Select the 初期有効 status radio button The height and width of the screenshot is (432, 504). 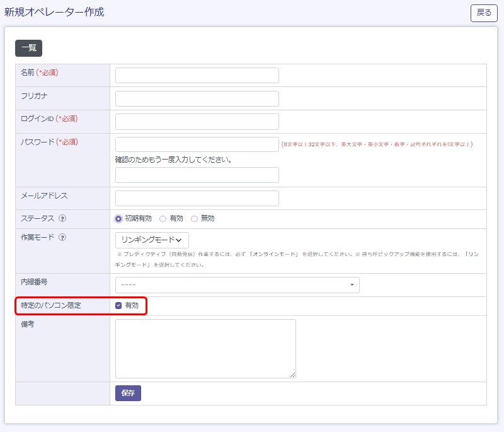tap(118, 219)
